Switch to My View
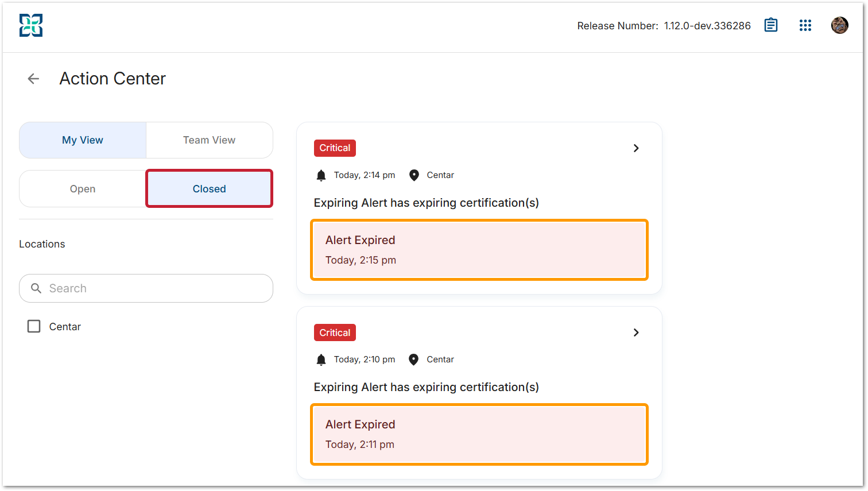 tap(83, 140)
